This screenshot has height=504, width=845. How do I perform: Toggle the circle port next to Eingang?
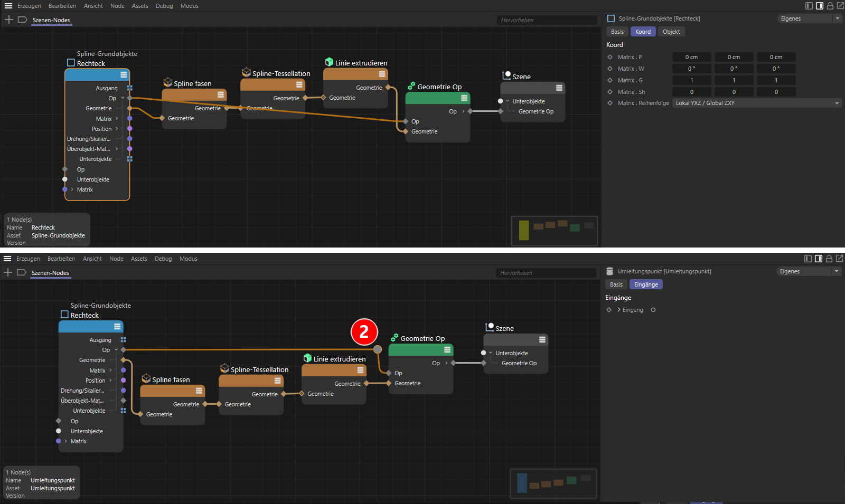653,310
